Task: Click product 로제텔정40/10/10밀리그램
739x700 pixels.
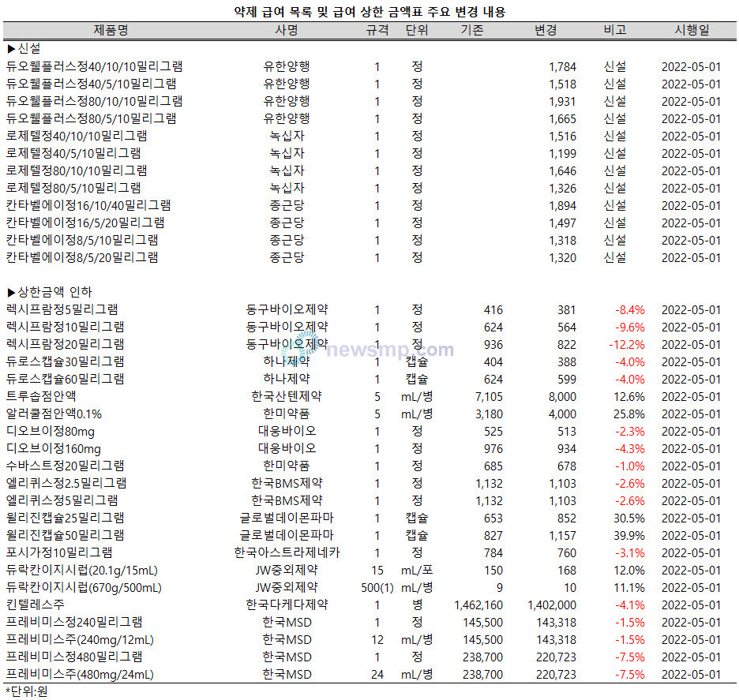Action: 77,136
